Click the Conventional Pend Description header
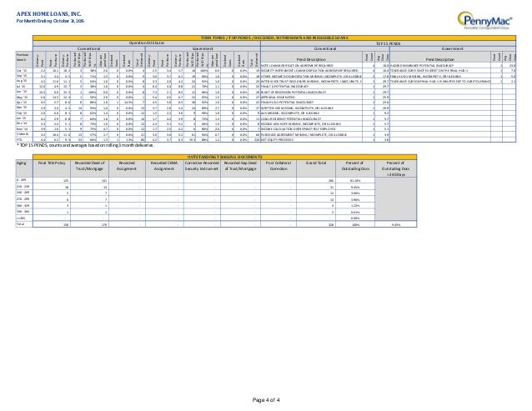 [x=311, y=59]
